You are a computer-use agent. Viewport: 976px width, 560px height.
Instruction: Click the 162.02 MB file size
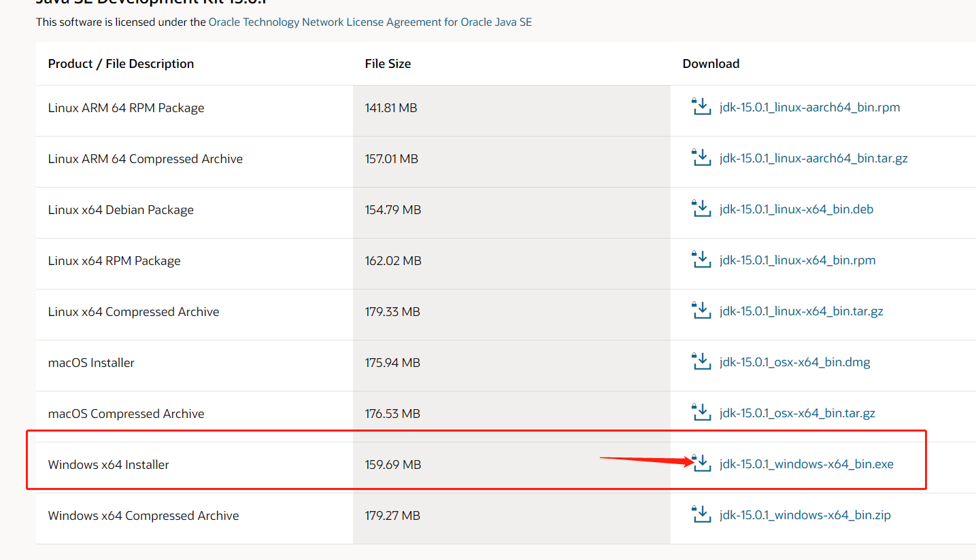coord(393,261)
